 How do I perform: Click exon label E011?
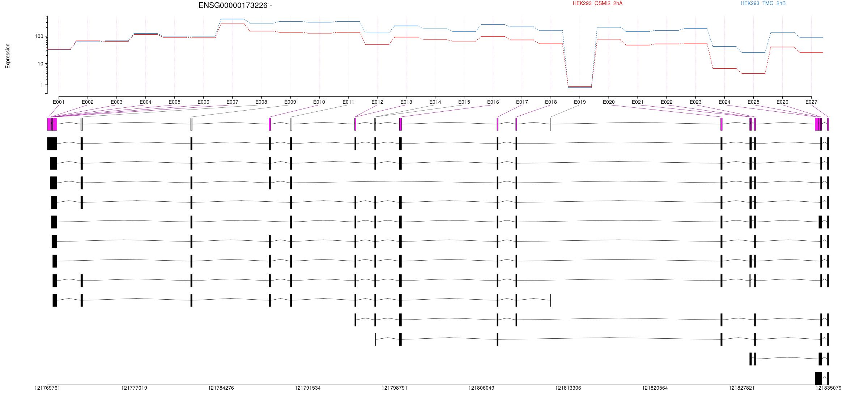[x=348, y=102]
